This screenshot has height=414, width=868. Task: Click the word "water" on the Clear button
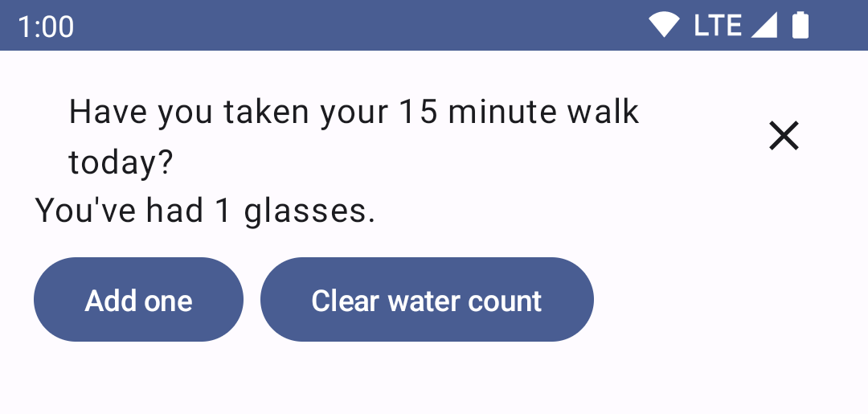coord(423,301)
